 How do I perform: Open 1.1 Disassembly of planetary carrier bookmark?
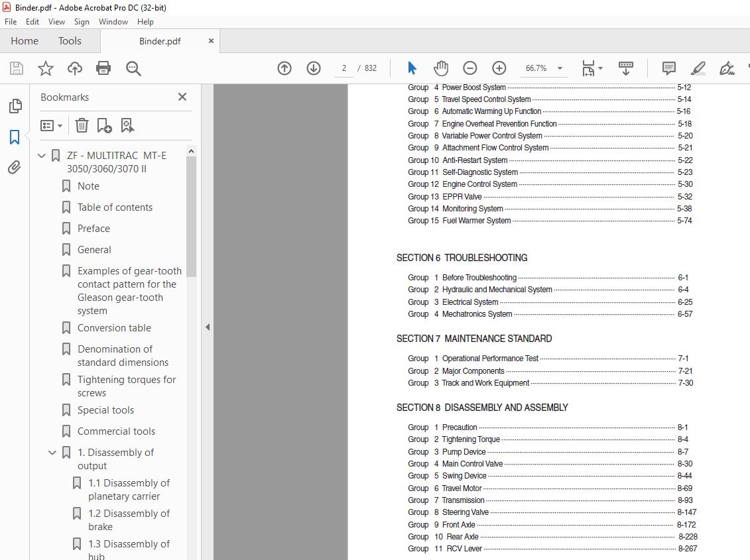point(129,490)
